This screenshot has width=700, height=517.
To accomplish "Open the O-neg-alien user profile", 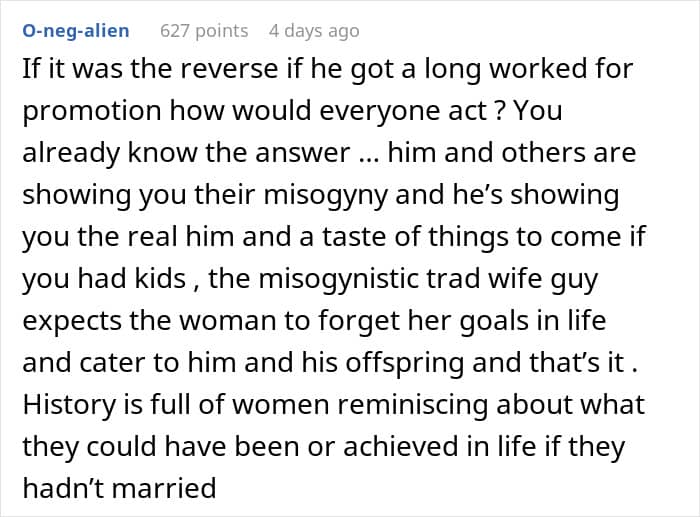I will (x=75, y=31).
